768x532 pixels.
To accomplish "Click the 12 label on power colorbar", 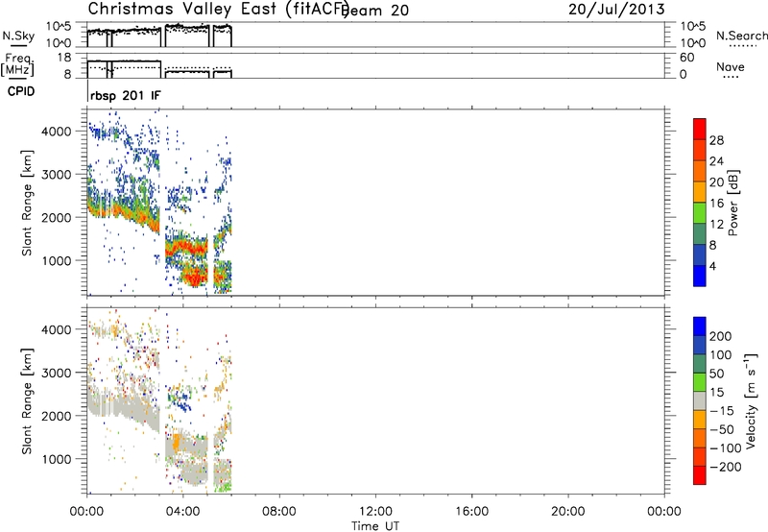I will tap(716, 224).
